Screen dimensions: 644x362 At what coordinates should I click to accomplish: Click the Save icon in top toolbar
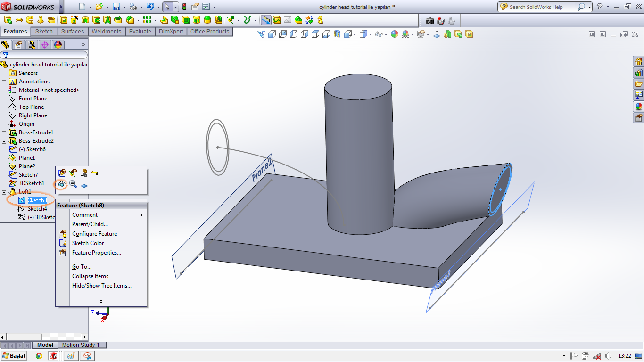click(x=116, y=7)
